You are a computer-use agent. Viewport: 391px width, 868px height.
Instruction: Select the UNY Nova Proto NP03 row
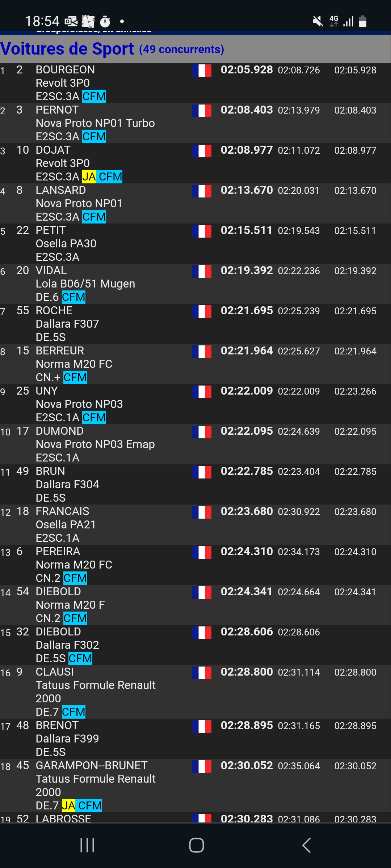tap(195, 404)
